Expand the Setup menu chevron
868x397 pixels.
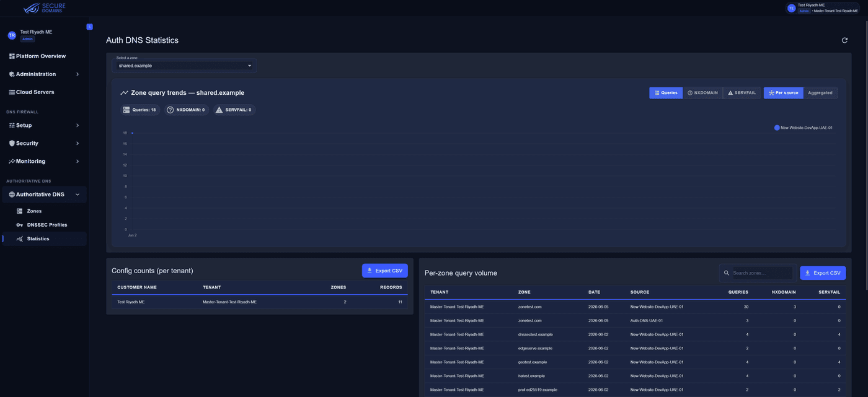click(77, 126)
